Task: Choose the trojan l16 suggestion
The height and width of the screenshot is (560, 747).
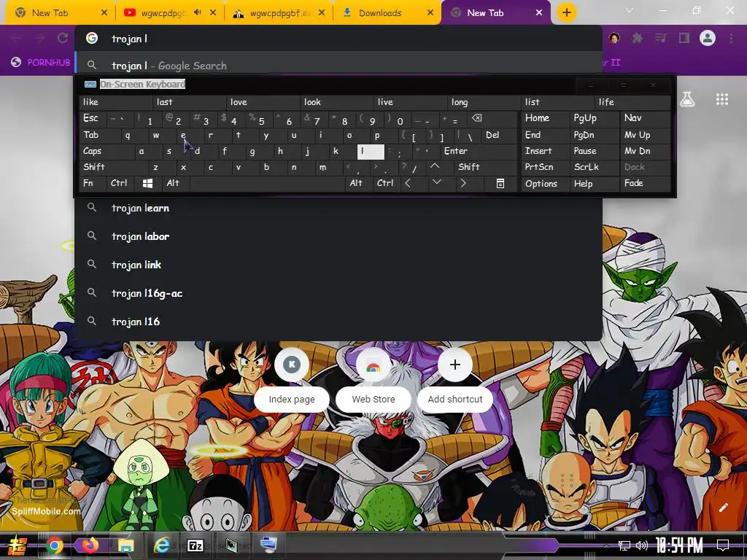Action: pyautogui.click(x=338, y=322)
